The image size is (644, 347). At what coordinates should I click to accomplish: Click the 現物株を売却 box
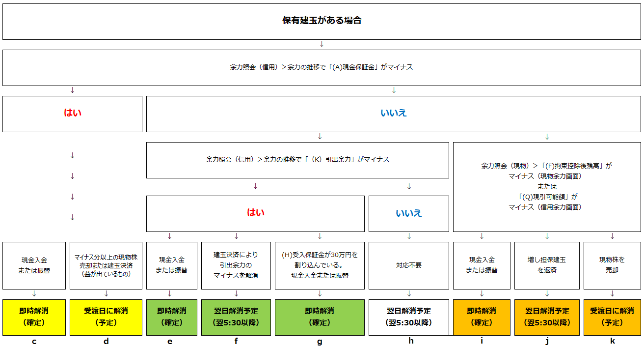pos(612,265)
